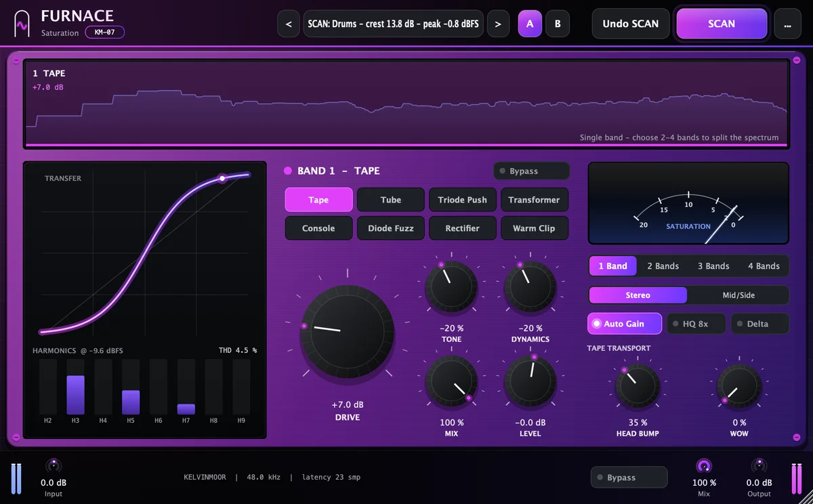Choose the Diode Fuzz saturation type
Image resolution: width=813 pixels, height=504 pixels.
[x=391, y=228]
